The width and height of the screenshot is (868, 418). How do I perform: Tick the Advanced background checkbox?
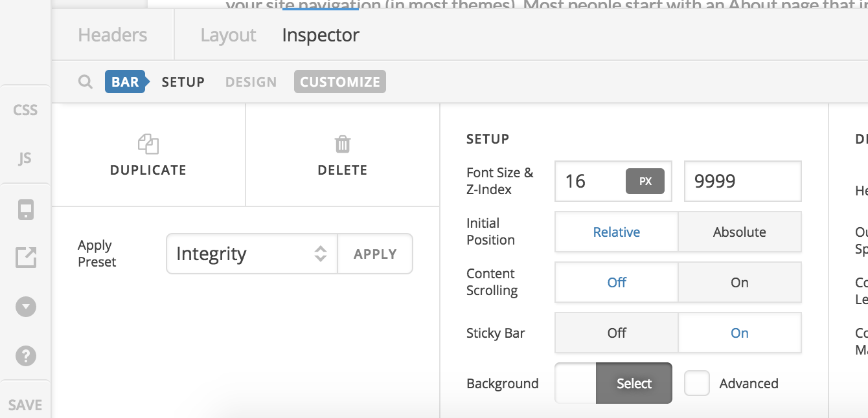(x=697, y=383)
